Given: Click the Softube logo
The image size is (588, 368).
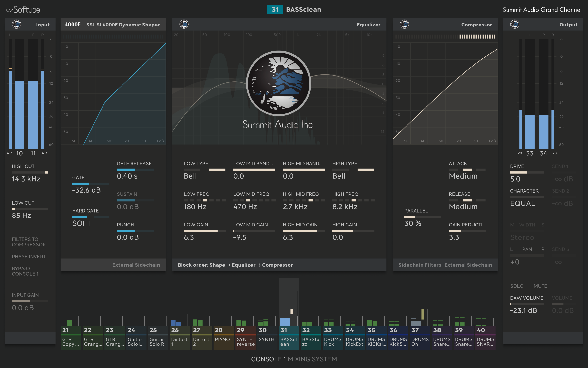Looking at the screenshot, I should click(x=23, y=9).
